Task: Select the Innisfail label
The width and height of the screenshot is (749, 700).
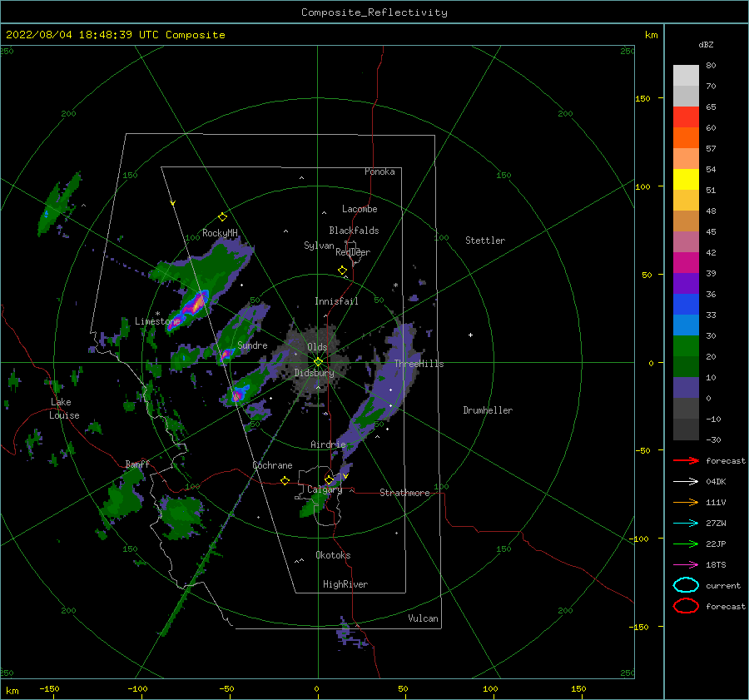Action: pos(336,301)
